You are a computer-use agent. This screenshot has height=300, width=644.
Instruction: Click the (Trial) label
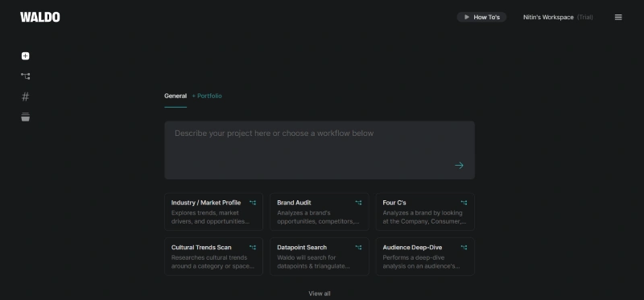[x=585, y=17]
